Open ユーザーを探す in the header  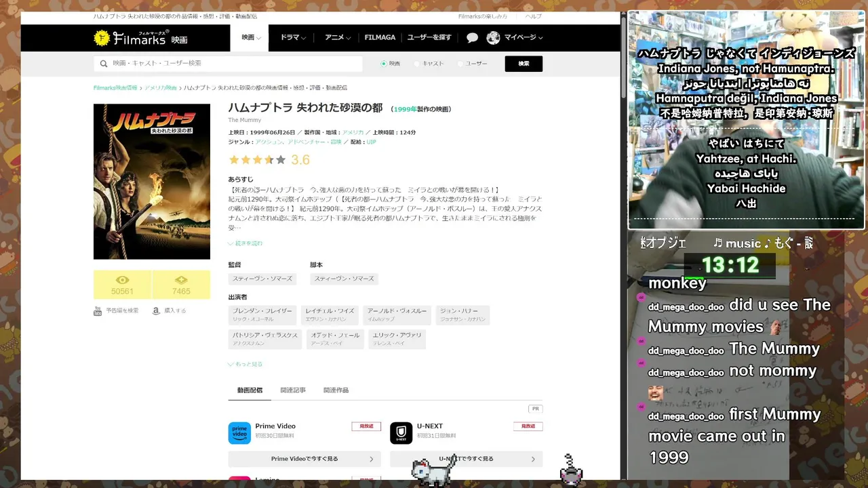click(x=429, y=38)
